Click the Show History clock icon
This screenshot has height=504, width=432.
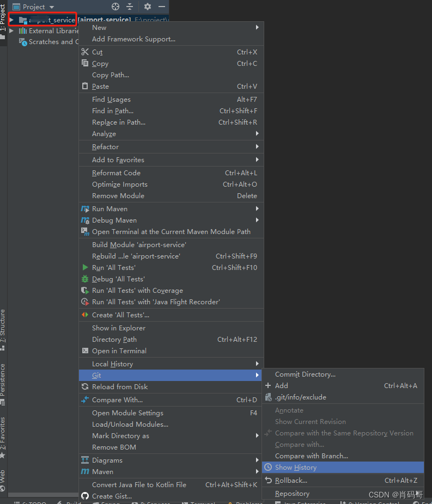268,467
